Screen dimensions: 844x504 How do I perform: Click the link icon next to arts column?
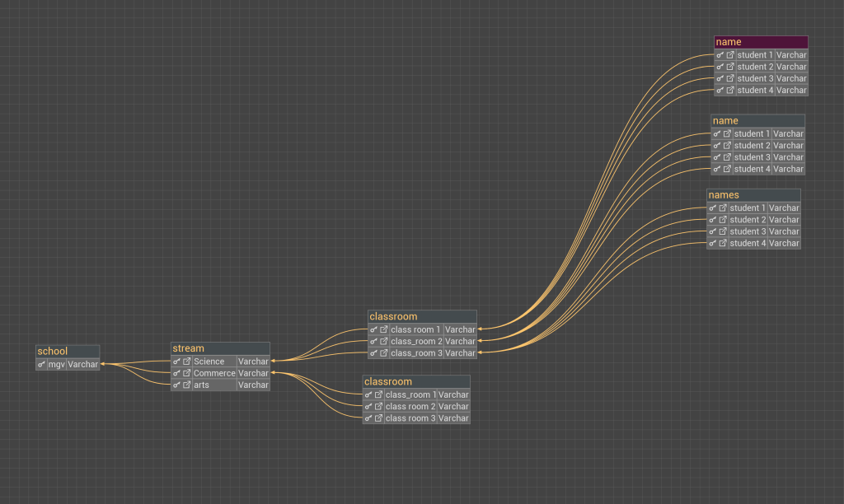pos(187,385)
